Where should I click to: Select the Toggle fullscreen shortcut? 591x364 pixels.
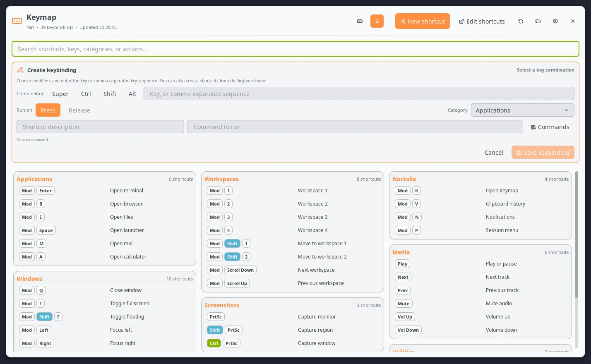[105, 304]
